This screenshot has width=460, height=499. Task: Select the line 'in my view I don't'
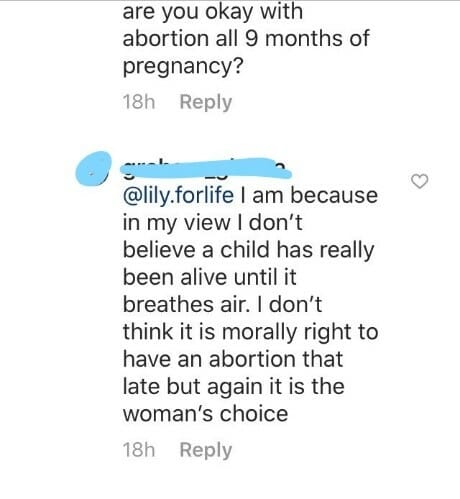(x=213, y=223)
